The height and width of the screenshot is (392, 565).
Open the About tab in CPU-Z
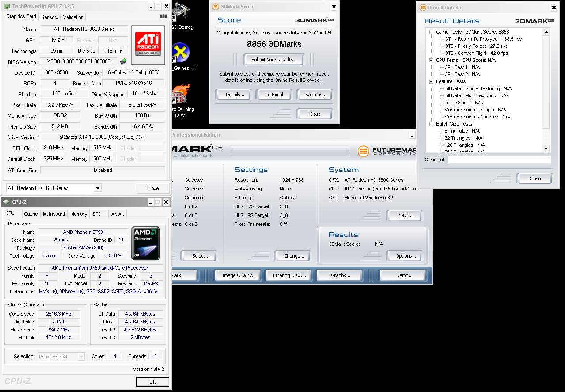coord(118,214)
